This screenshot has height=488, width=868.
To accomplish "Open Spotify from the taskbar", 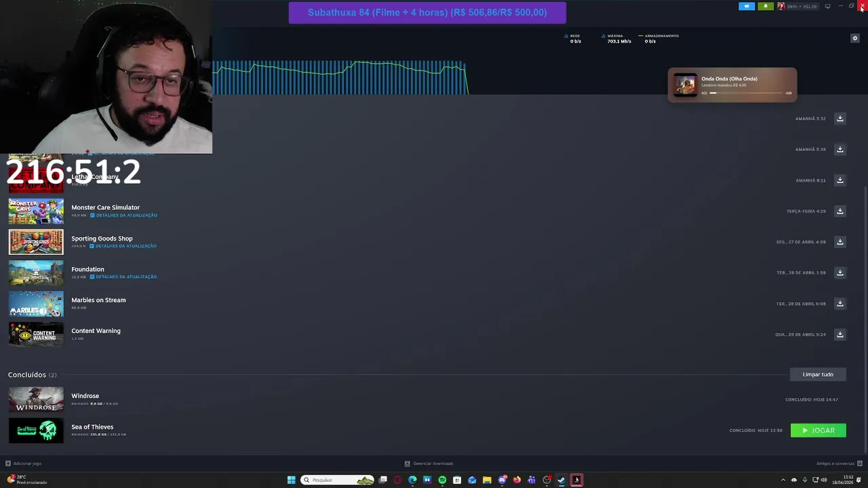I will tap(442, 480).
